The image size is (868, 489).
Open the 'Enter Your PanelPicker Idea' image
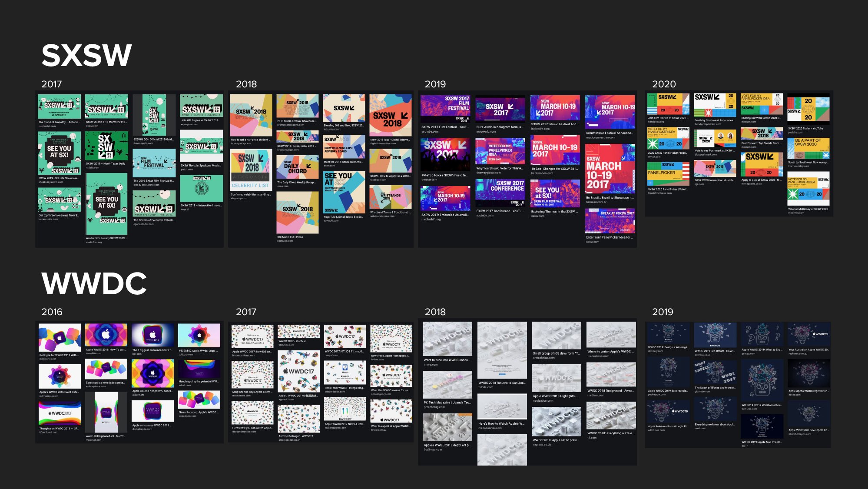click(x=610, y=221)
